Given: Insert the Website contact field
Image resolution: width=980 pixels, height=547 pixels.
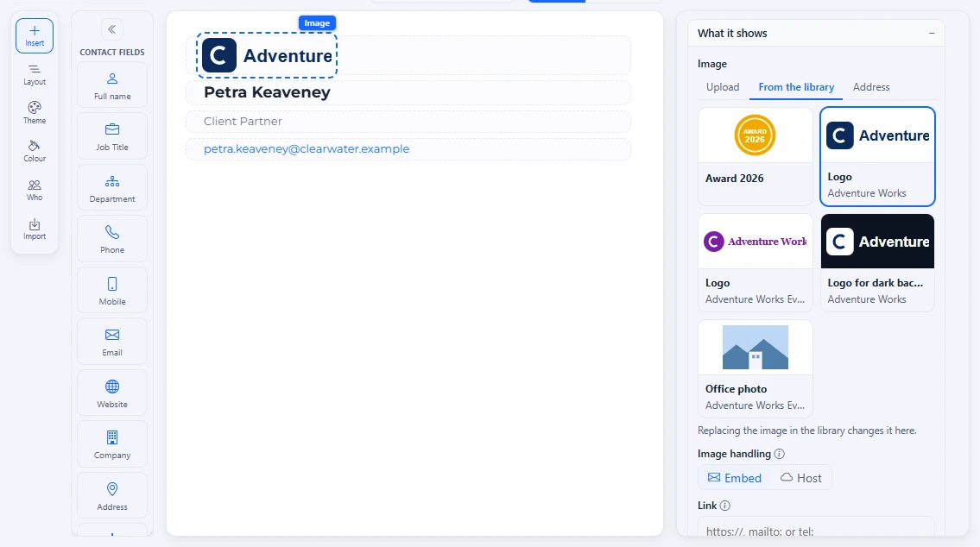Looking at the screenshot, I should pyautogui.click(x=112, y=393).
